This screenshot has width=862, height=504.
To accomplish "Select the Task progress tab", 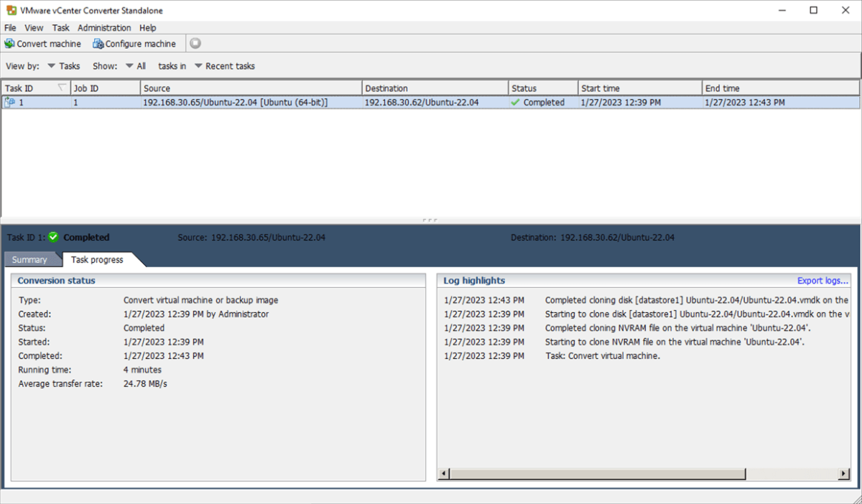I will 97,260.
